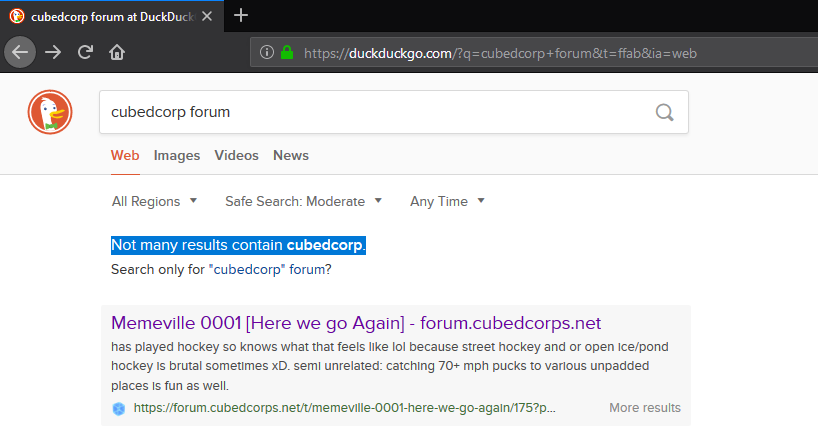The height and width of the screenshot is (435, 818).
Task: Click the result's blue site favicon
Action: pyautogui.click(x=119, y=408)
